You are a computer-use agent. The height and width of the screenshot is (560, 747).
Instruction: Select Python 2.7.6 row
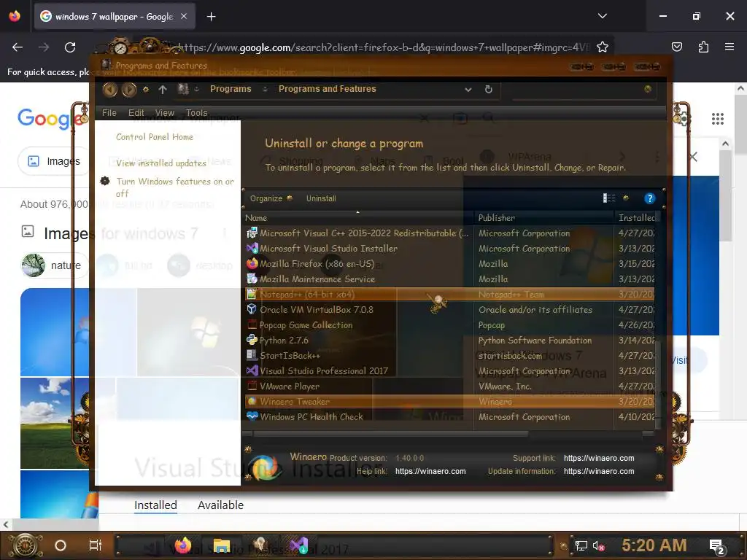(449, 341)
